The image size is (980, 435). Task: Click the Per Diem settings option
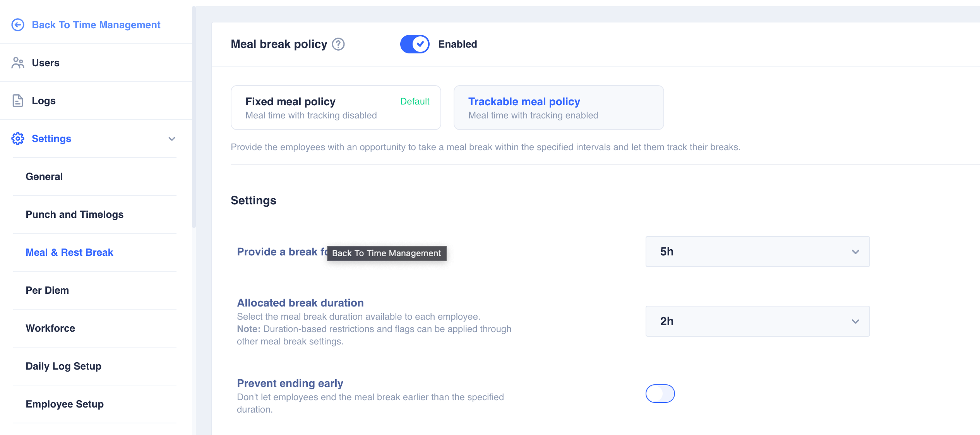(x=47, y=290)
